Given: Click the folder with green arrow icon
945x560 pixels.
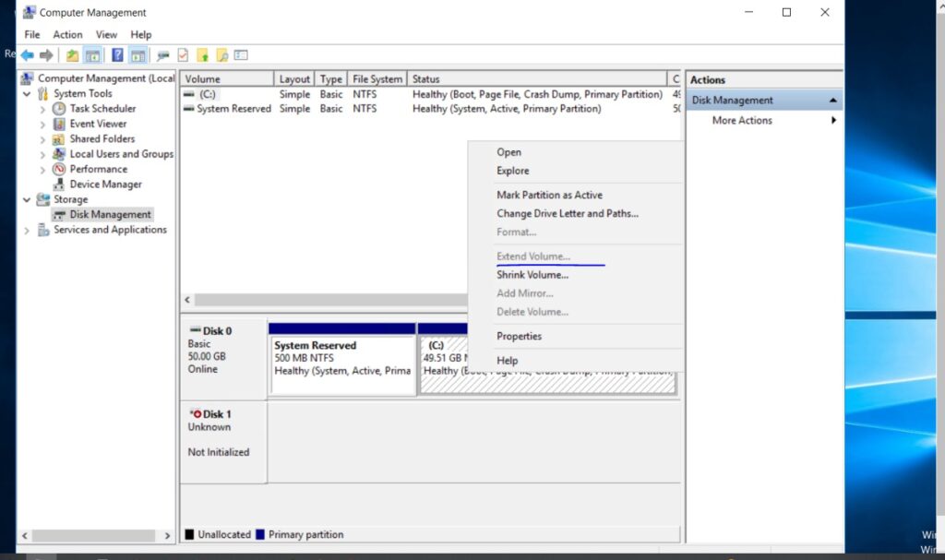Looking at the screenshot, I should [202, 55].
